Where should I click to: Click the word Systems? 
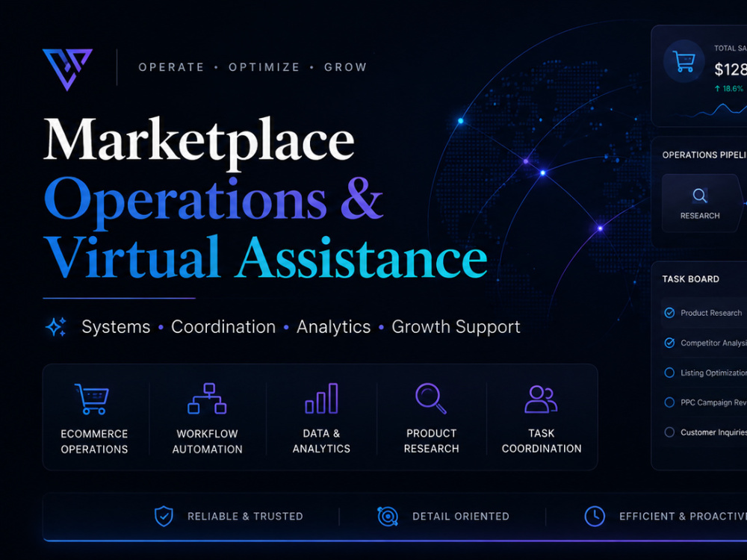tap(116, 327)
